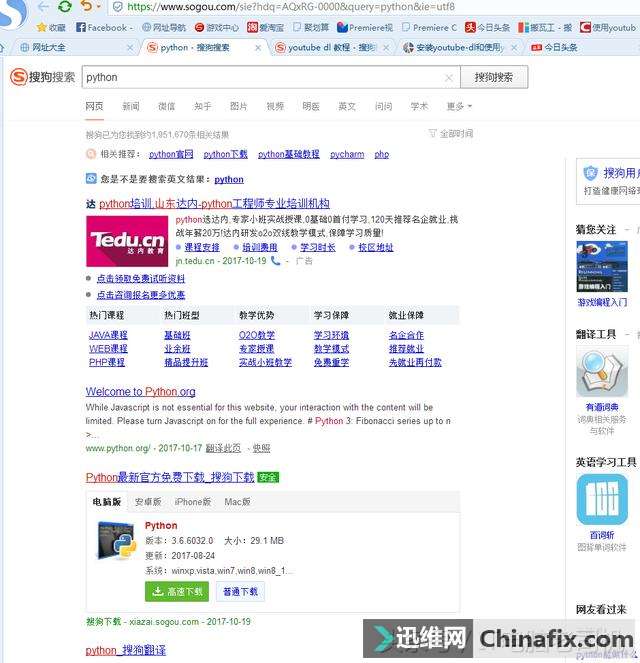Screen dimensions: 640x663
Task: Open the 游戏编程入门 sidebar thumbnail
Action: 602,266
